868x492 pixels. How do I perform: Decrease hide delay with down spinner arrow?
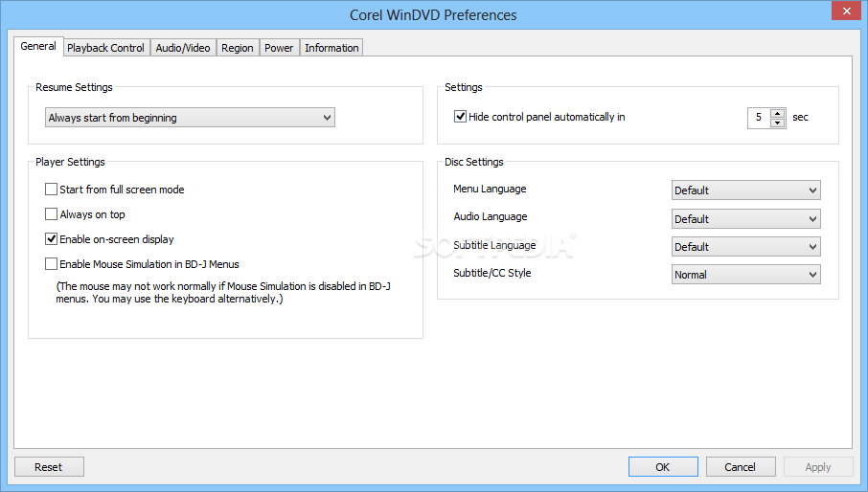pos(778,123)
